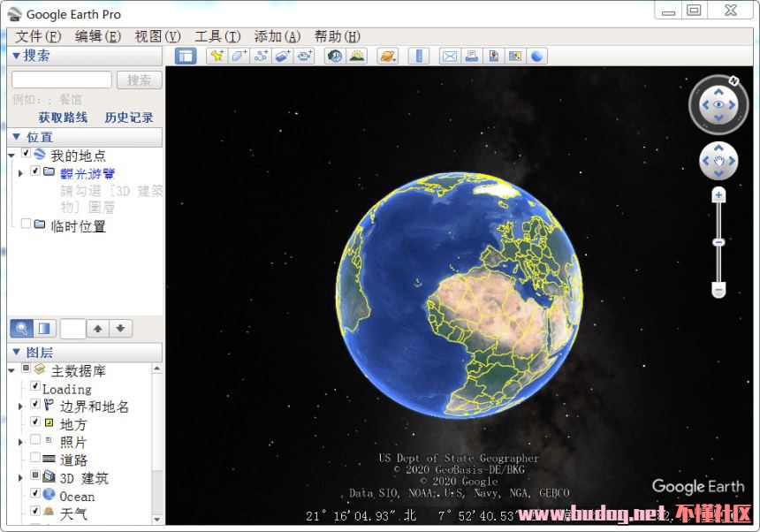Add a polygon using the toolbar
The width and height of the screenshot is (760, 532).
(x=239, y=57)
